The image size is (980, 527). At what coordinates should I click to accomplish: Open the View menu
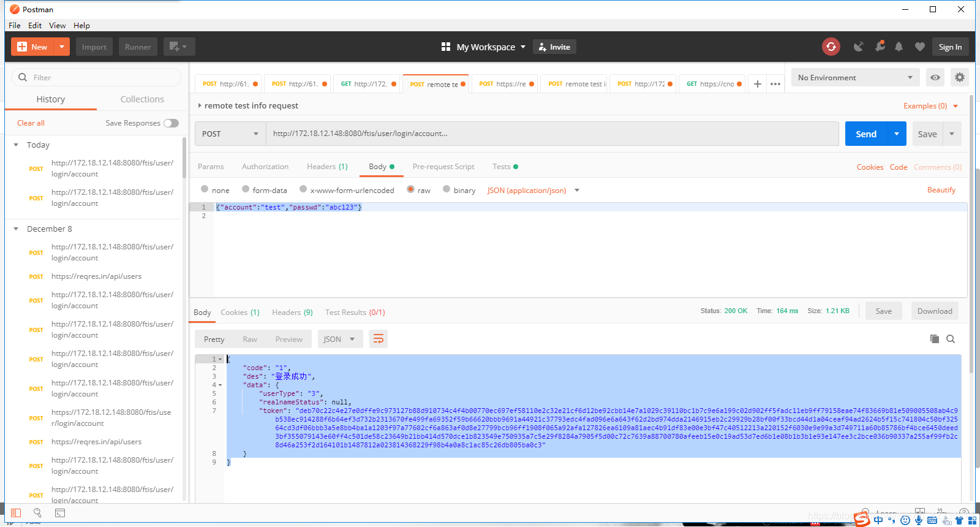[x=58, y=25]
